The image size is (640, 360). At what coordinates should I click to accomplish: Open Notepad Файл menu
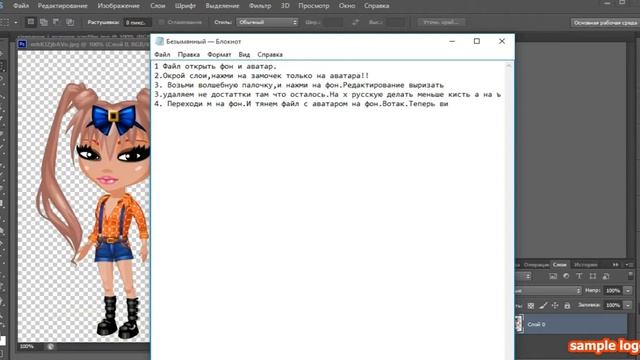point(162,54)
